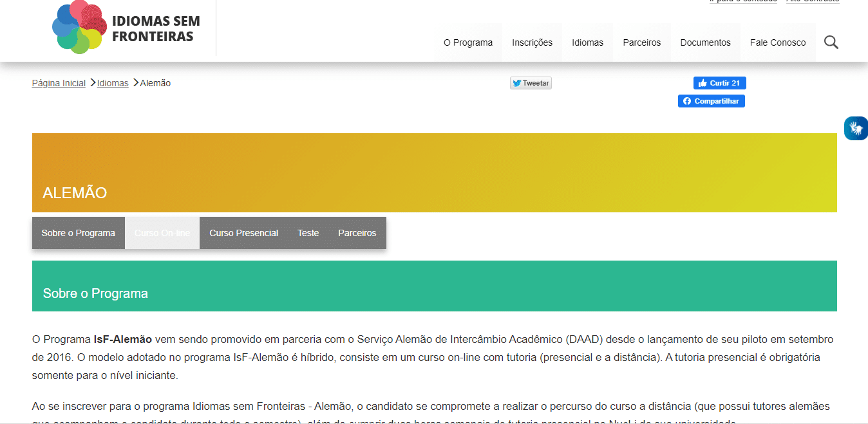868x424 pixels.
Task: Click the Alto Contraste link
Action: (813, 1)
